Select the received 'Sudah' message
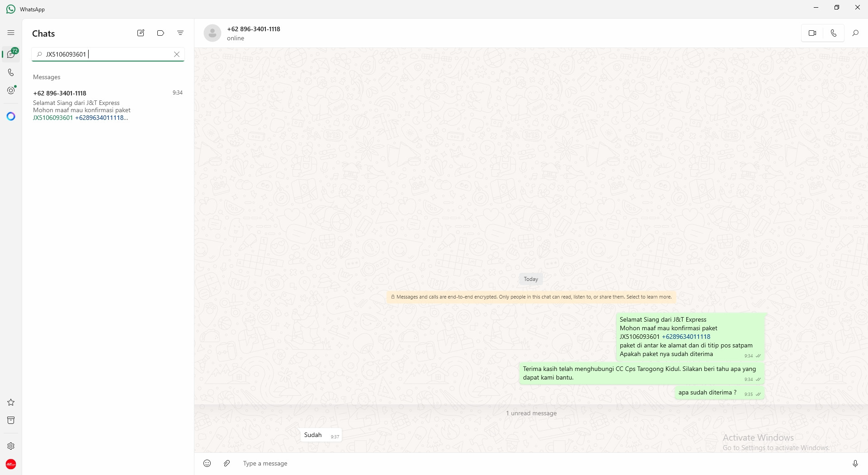The image size is (868, 475). 321,435
